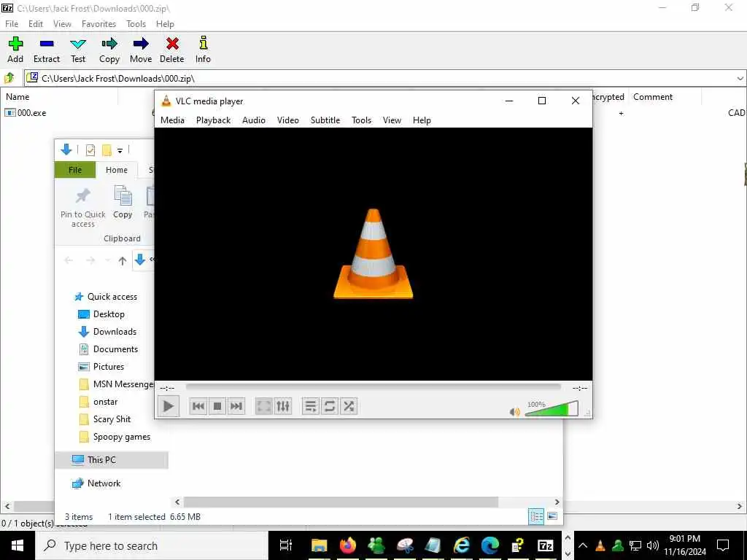Open 7-Zip File menu
The height and width of the screenshot is (560, 747).
tap(12, 24)
